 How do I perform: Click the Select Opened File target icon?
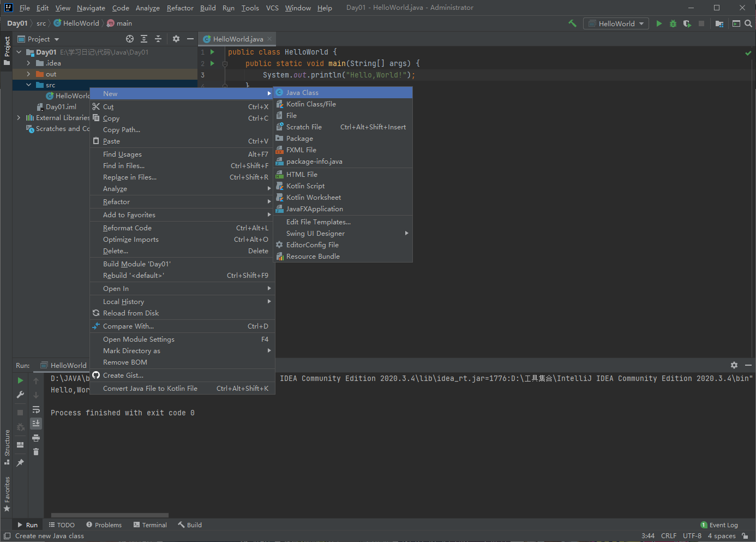(x=130, y=39)
